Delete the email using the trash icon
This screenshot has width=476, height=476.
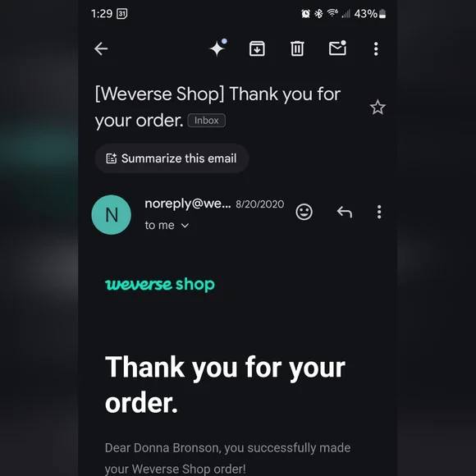pos(297,48)
